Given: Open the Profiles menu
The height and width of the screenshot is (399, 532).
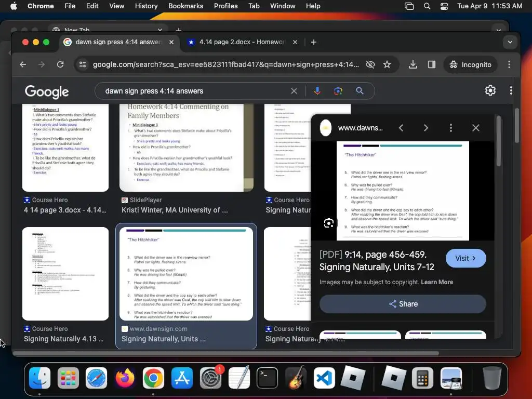Looking at the screenshot, I should click(225, 6).
